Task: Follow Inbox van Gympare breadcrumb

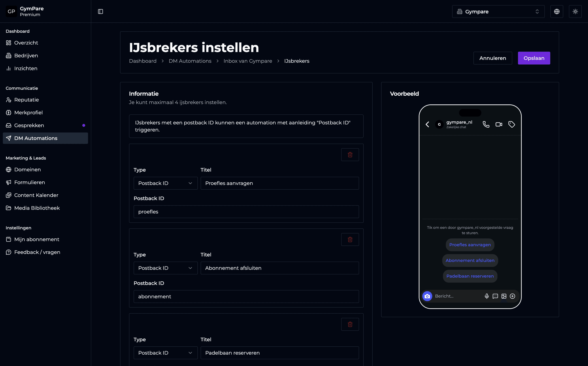Action: click(x=248, y=61)
